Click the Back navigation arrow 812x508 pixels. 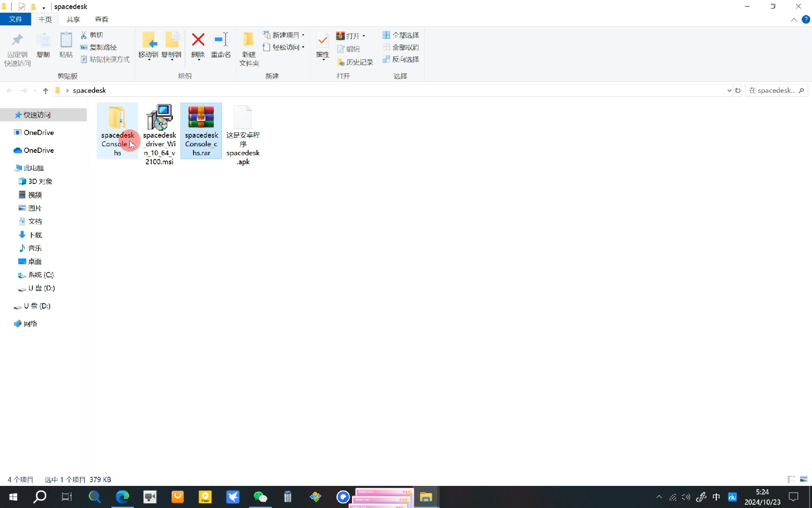coord(9,90)
